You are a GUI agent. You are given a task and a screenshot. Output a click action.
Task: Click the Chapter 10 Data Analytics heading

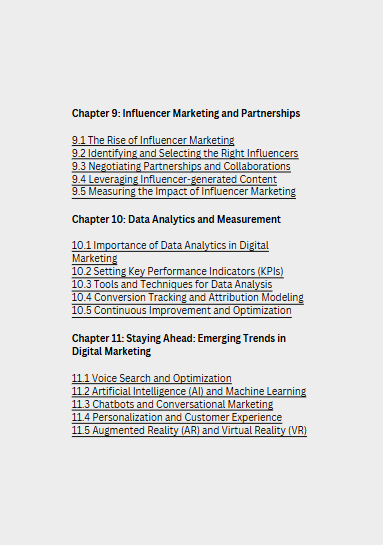point(176,219)
